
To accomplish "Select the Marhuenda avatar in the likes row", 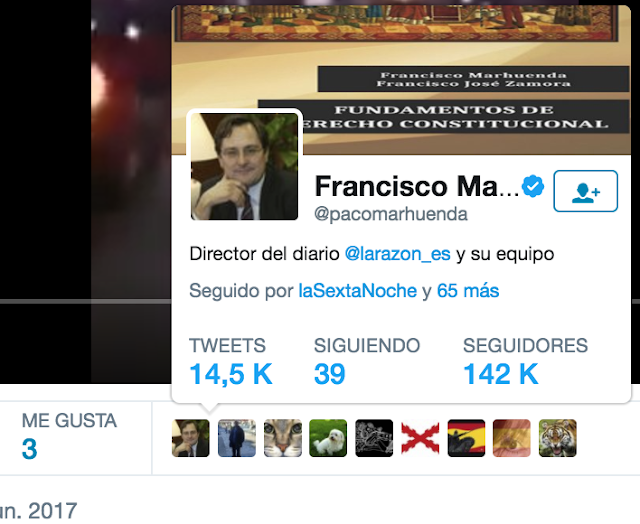I will 191,438.
